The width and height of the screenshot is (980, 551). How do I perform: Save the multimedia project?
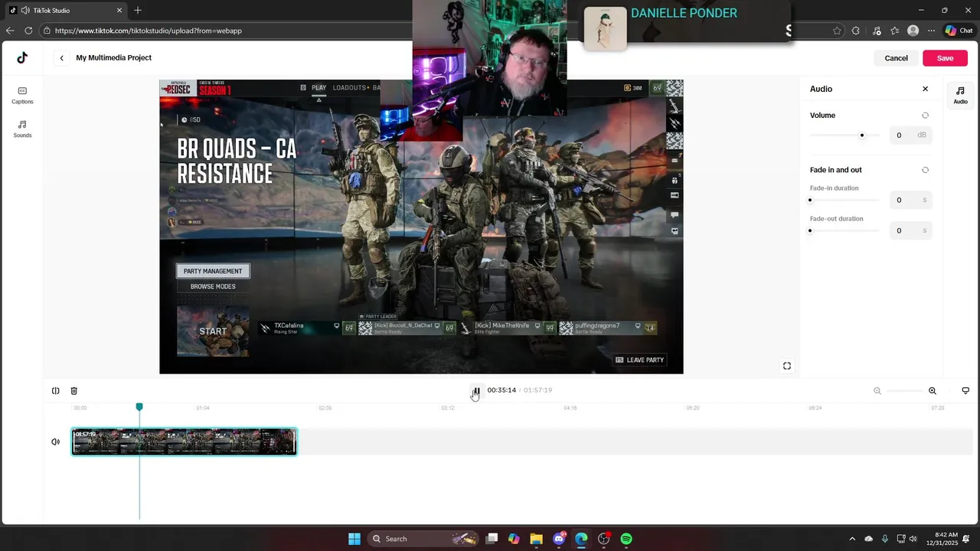coord(945,58)
